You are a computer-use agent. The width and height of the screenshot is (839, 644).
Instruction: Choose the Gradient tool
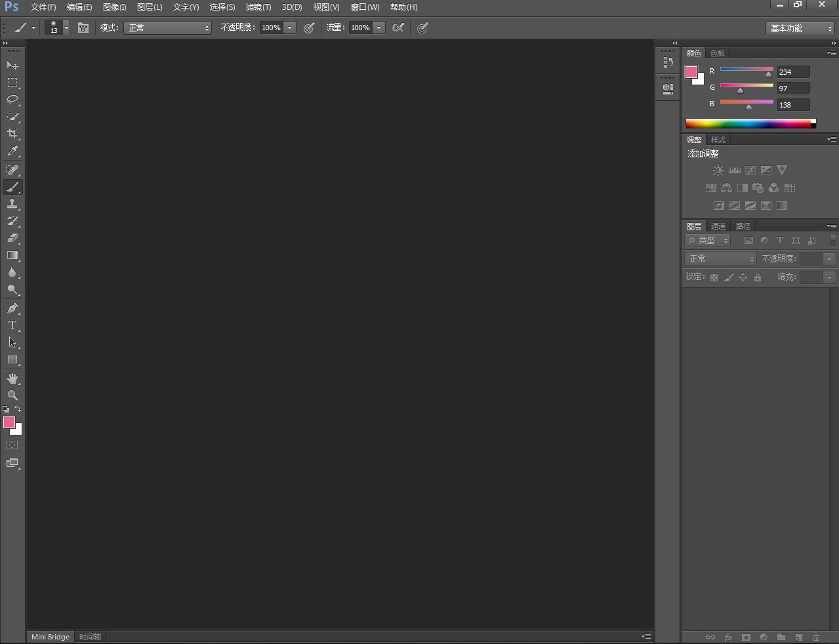click(x=12, y=256)
